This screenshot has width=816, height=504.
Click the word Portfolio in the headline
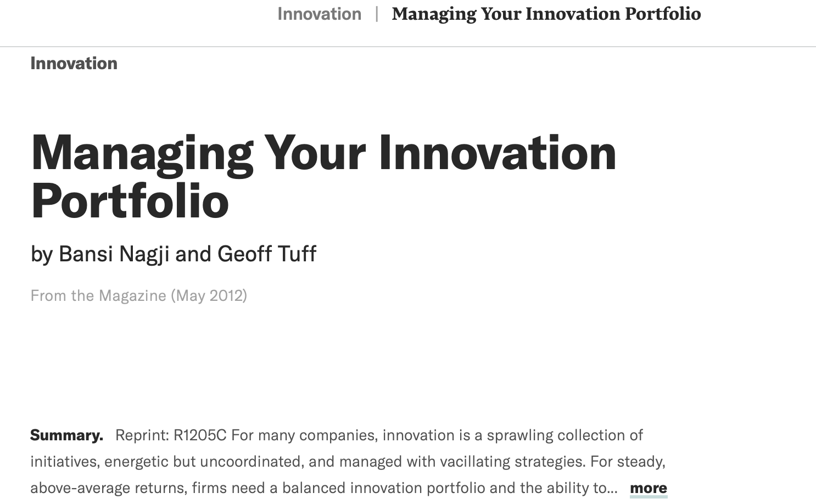tap(130, 201)
